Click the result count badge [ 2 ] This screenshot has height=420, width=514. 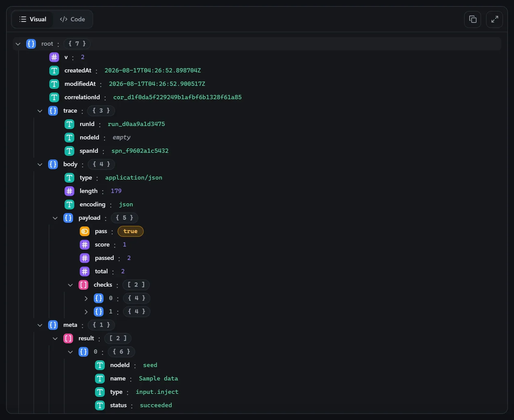[118, 338]
